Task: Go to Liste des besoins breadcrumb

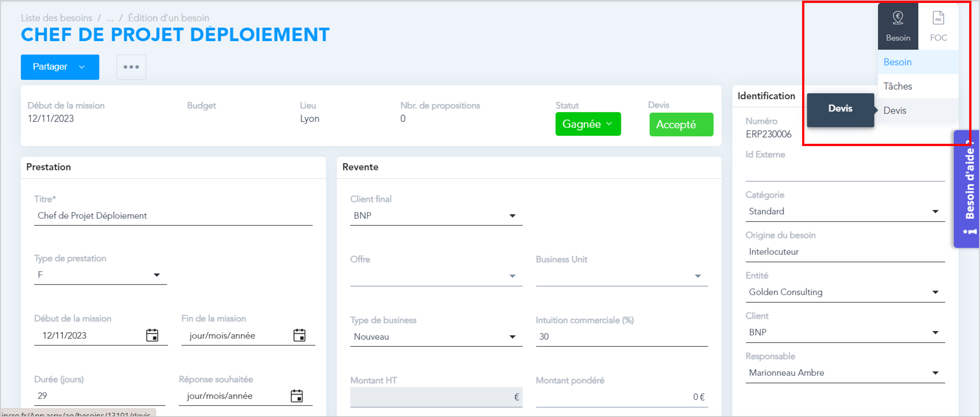Action: (x=57, y=18)
